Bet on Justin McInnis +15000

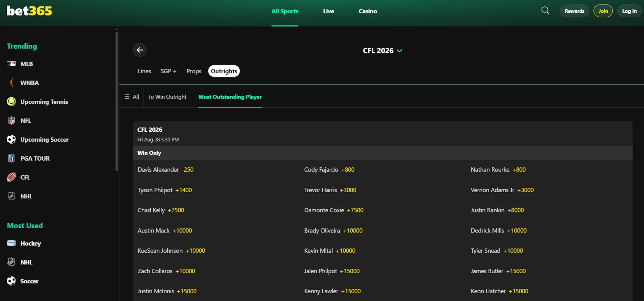(167, 291)
